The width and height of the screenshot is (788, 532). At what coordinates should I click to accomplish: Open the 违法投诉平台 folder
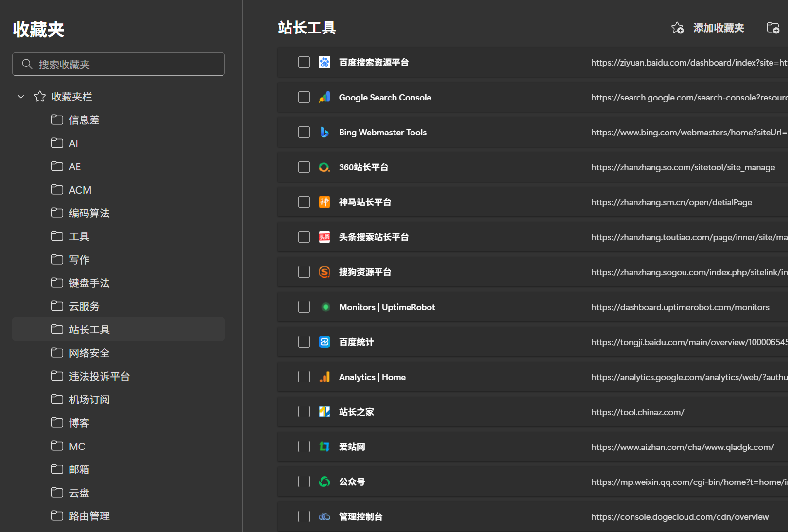click(x=119, y=376)
